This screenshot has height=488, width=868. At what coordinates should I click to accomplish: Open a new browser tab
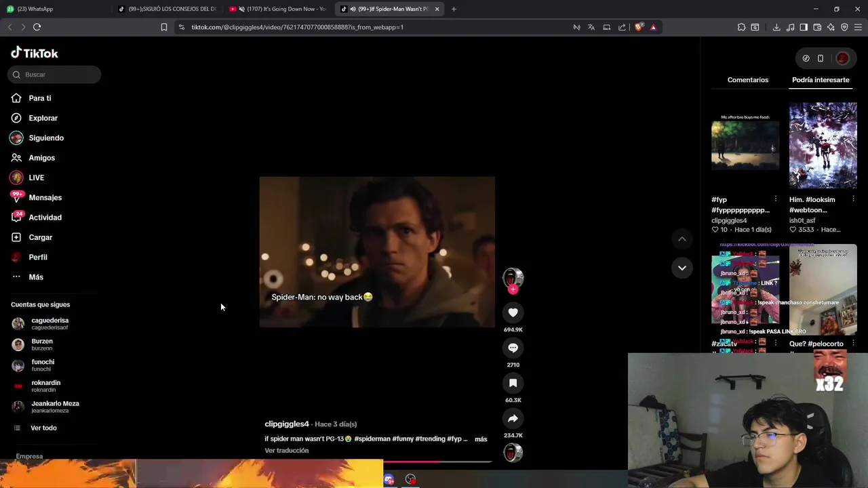454,9
